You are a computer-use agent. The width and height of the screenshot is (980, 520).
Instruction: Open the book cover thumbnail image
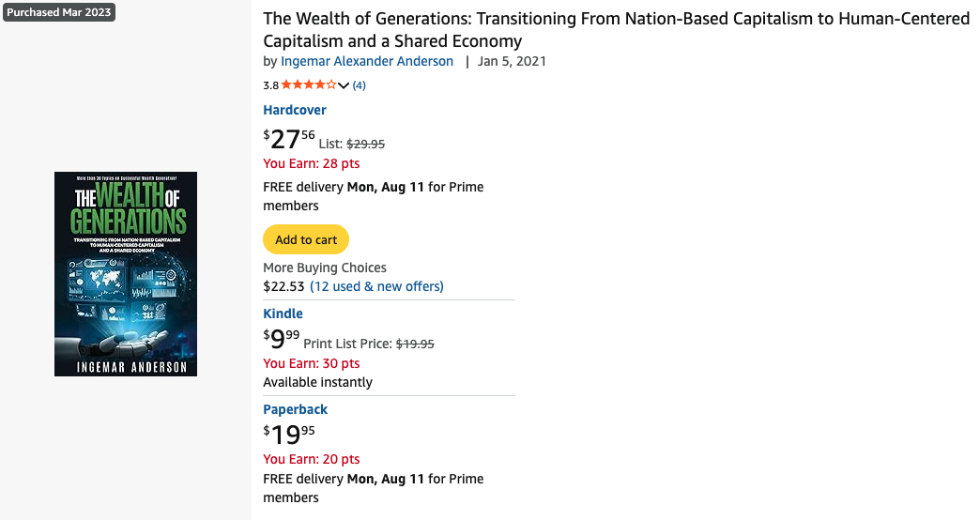126,274
